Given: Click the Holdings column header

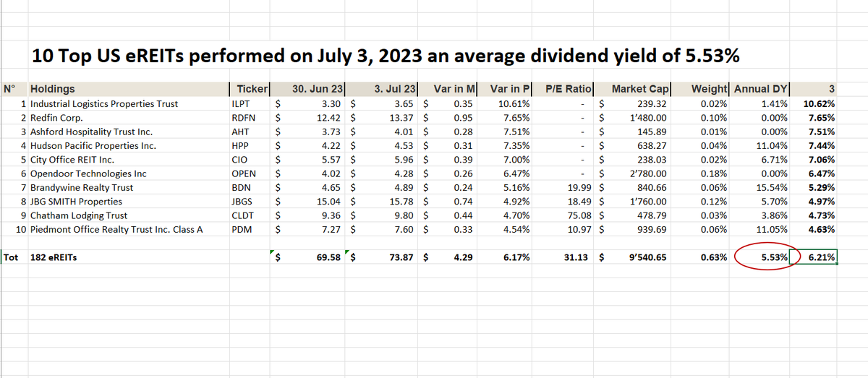Looking at the screenshot, I should tap(128, 90).
